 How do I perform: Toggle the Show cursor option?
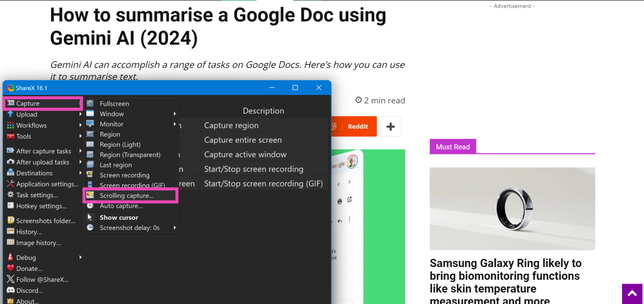click(x=119, y=218)
